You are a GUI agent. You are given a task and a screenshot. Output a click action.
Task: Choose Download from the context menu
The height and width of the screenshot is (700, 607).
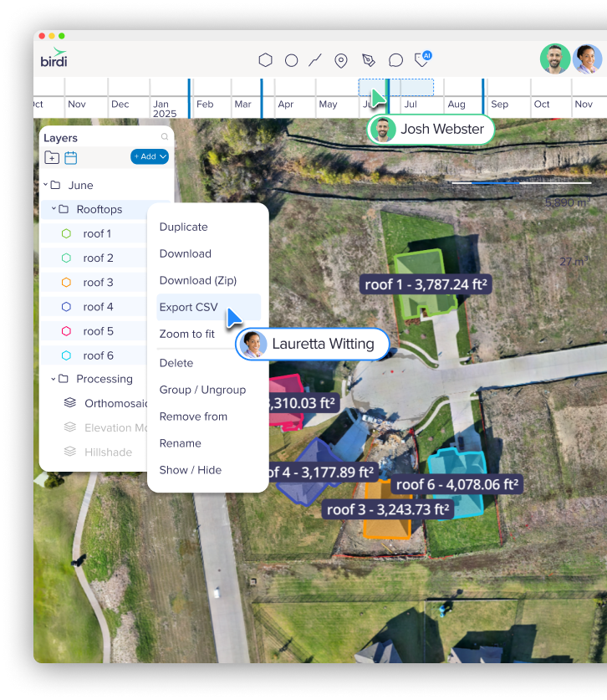[x=186, y=253]
